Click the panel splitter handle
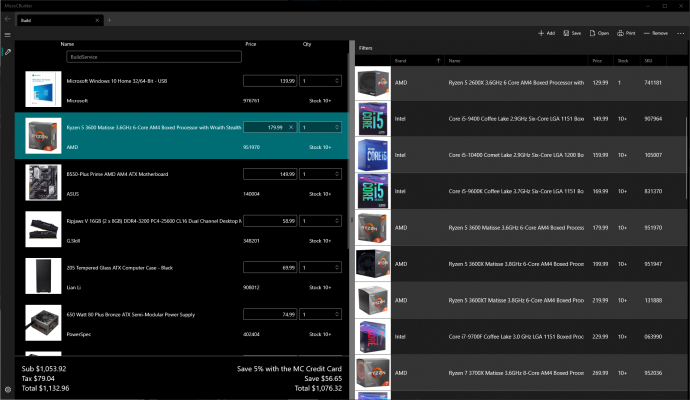The image size is (690, 400). coord(352,220)
